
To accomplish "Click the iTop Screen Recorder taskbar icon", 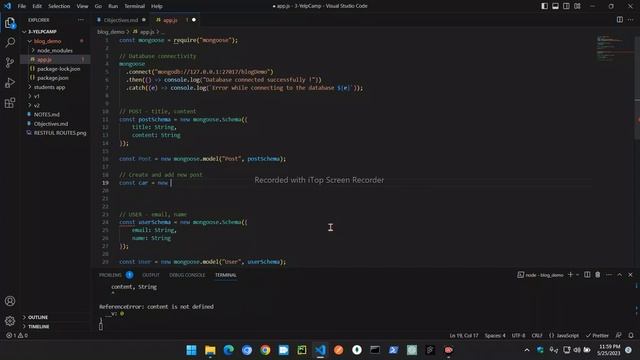I will (449, 350).
